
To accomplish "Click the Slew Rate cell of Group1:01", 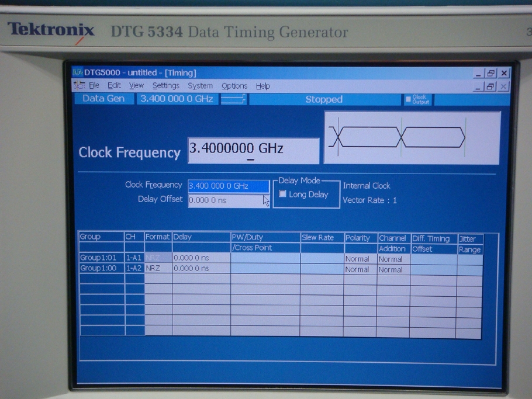I will (322, 259).
